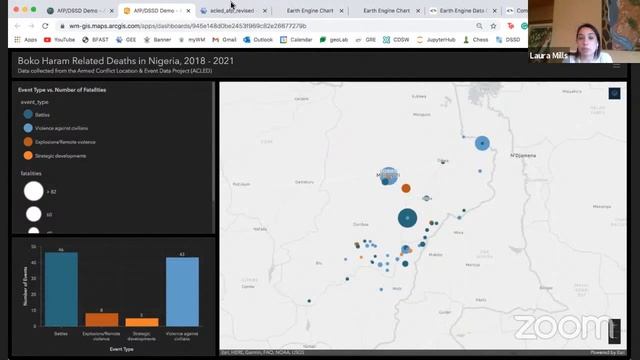Select the Explosions/Remote violence bar
The width and height of the screenshot is (640, 360).
(x=102, y=320)
